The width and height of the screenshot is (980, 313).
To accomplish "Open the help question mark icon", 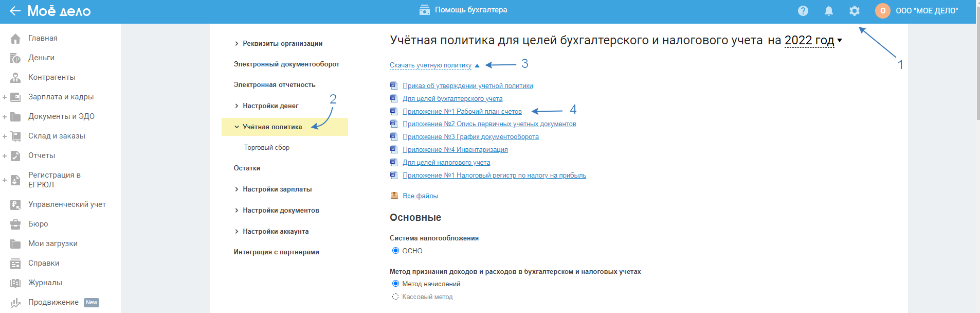I will click(x=803, y=11).
